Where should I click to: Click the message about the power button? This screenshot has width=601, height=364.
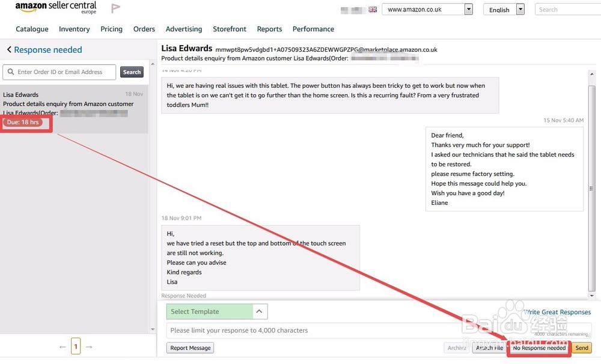click(x=330, y=95)
